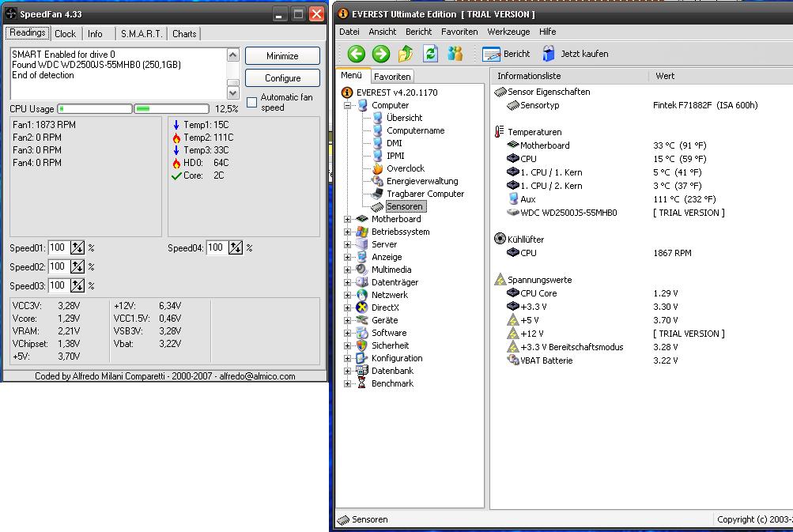Open the S.M.A.R.T. tab
The height and width of the screenshot is (532, 793).
tap(142, 34)
